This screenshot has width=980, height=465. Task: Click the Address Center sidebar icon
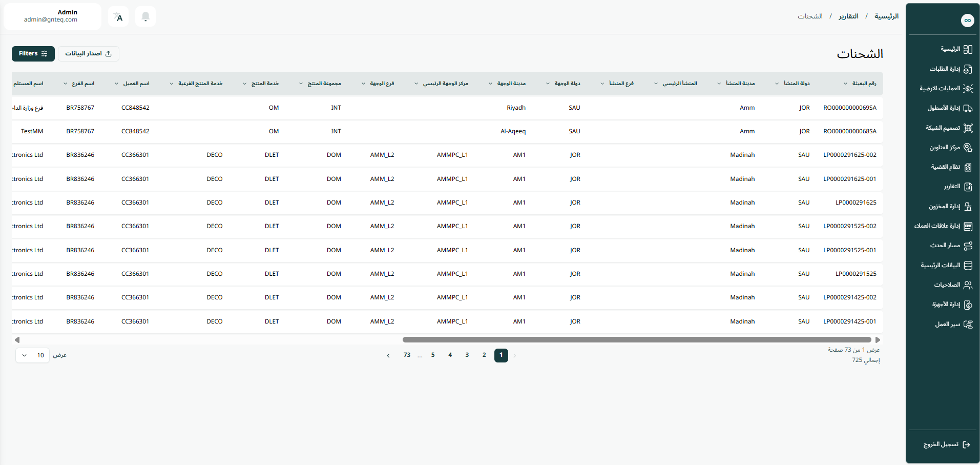point(968,148)
